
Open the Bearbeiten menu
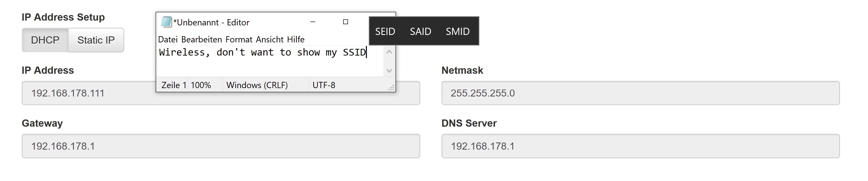pyautogui.click(x=202, y=40)
